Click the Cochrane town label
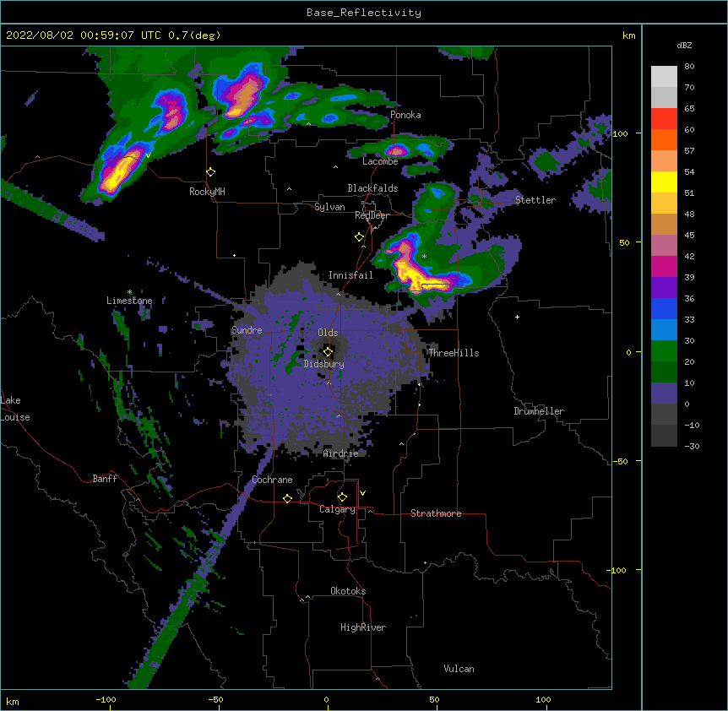The width and height of the screenshot is (728, 711). [272, 480]
